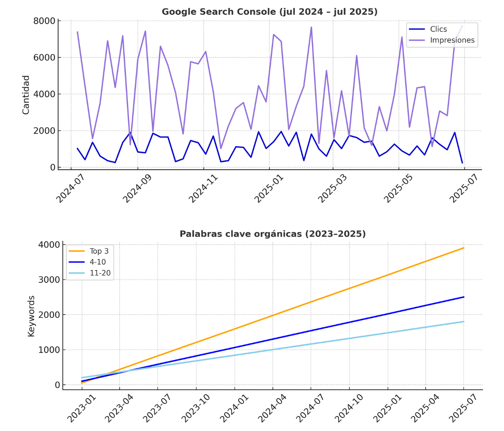Click the Keywords y-axis label
The image size is (504, 431).
coord(31,316)
